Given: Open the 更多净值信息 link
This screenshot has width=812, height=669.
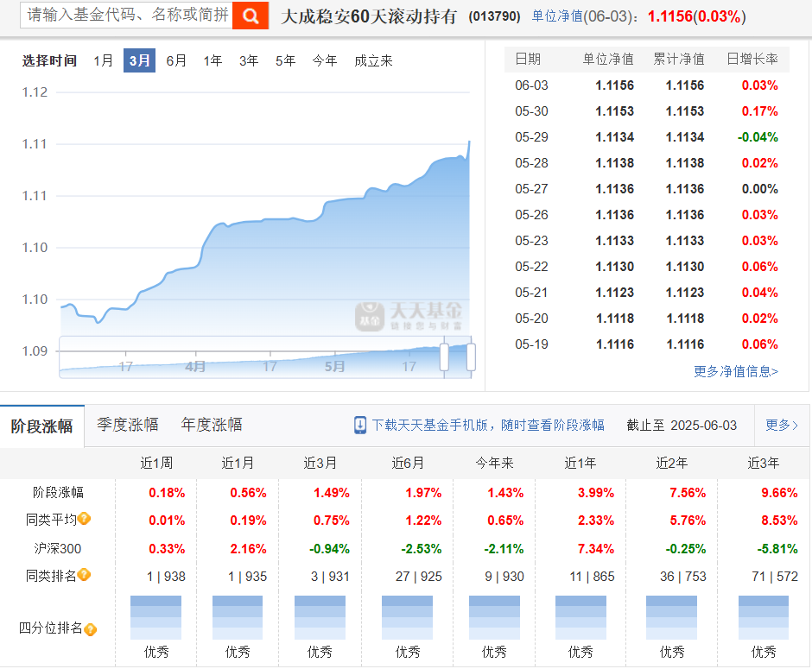Looking at the screenshot, I should pos(736,371).
